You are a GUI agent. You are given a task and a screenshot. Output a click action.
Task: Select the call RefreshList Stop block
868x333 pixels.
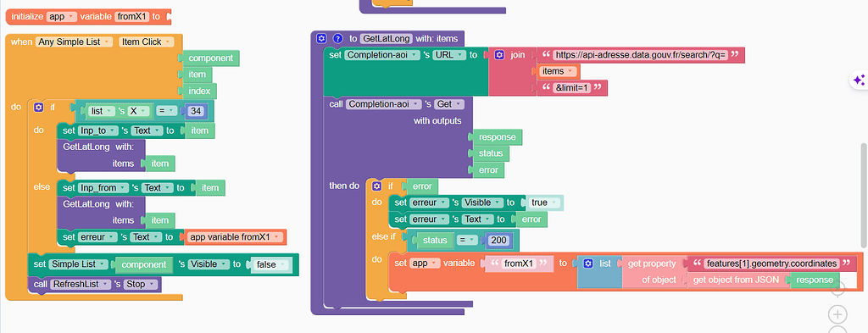[94, 285]
